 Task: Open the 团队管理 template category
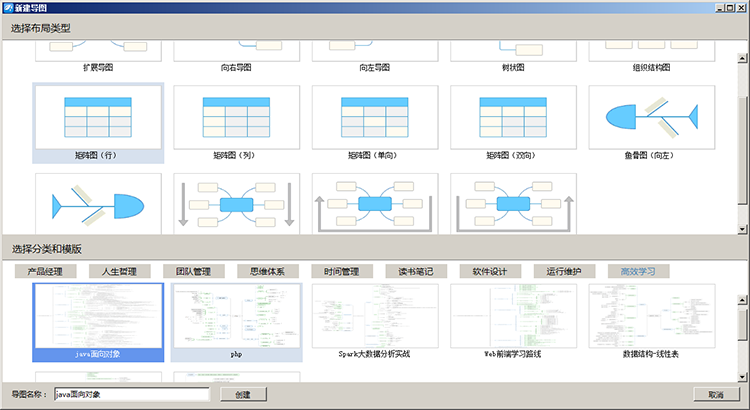(194, 271)
